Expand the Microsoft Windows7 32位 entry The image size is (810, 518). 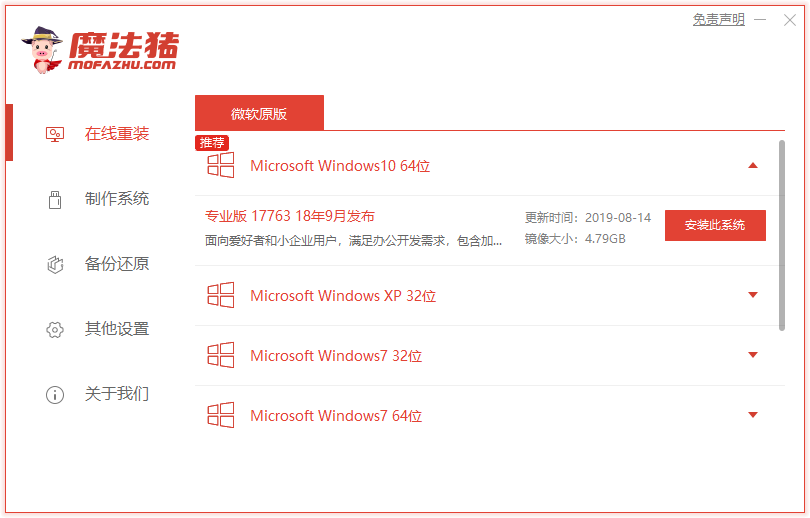click(x=753, y=355)
